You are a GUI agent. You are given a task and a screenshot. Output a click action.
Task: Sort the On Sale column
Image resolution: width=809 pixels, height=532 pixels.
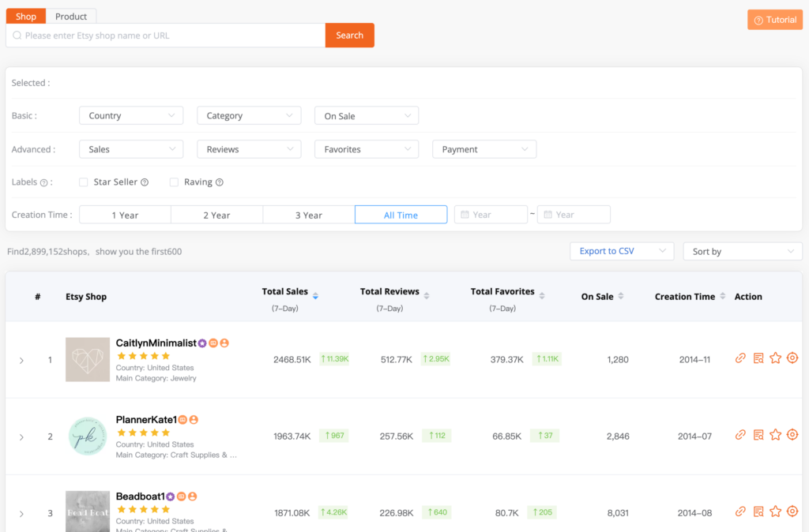pos(621,297)
